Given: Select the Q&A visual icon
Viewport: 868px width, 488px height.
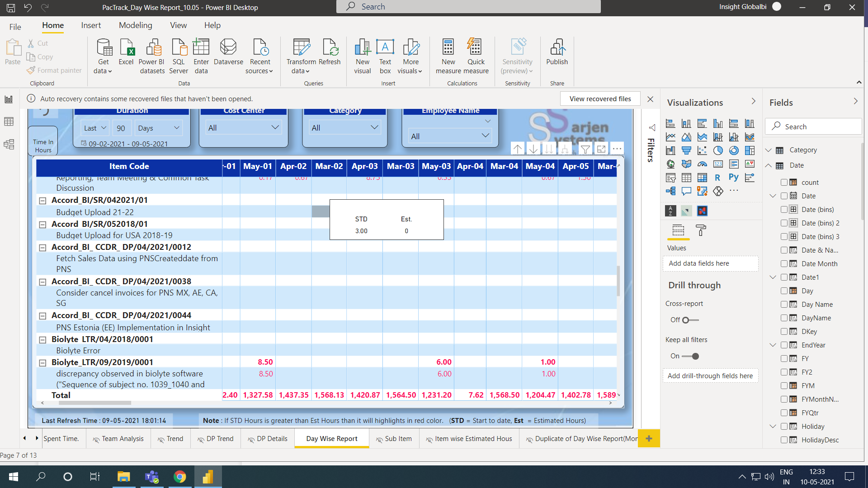Looking at the screenshot, I should coord(686,191).
